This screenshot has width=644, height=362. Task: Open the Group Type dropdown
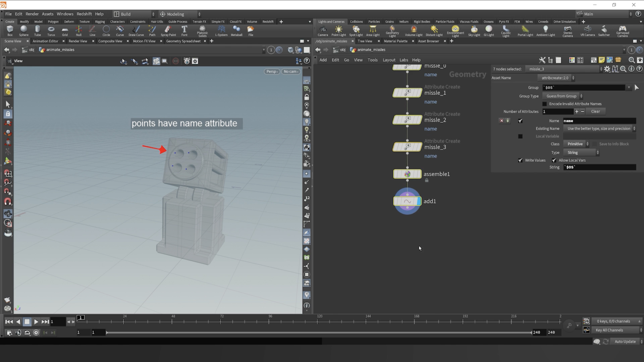pos(562,96)
